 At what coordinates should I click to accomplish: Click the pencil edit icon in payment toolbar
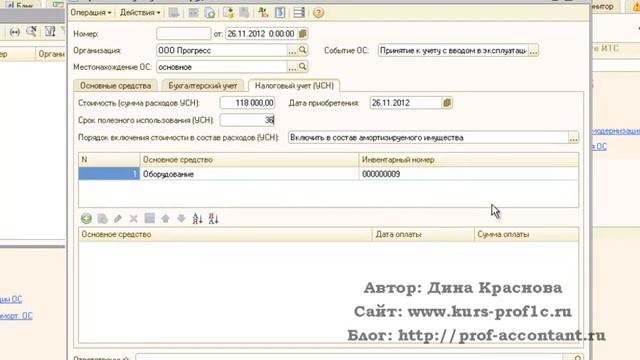(118, 219)
